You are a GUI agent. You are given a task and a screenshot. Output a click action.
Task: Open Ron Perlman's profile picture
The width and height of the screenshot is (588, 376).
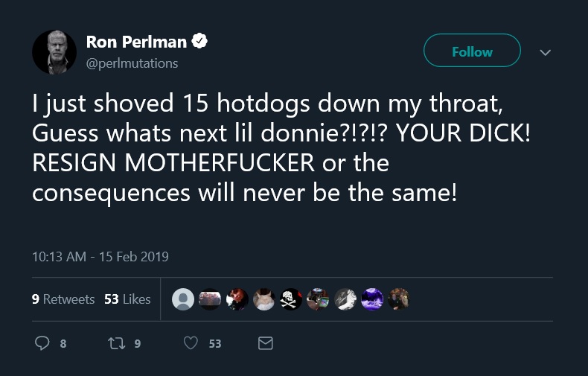tap(54, 52)
